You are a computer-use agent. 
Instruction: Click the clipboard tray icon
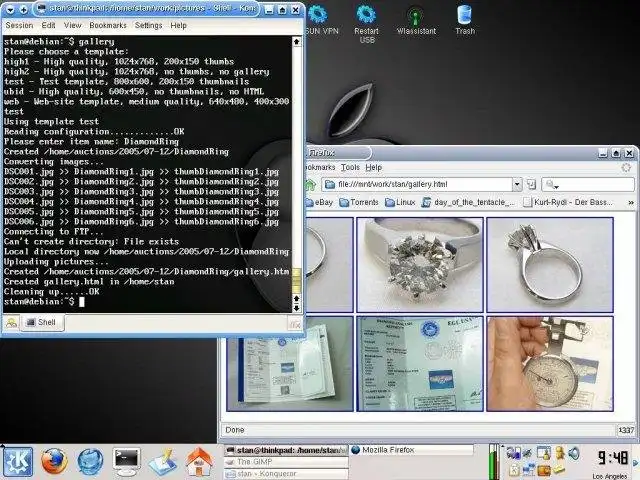coord(514,470)
